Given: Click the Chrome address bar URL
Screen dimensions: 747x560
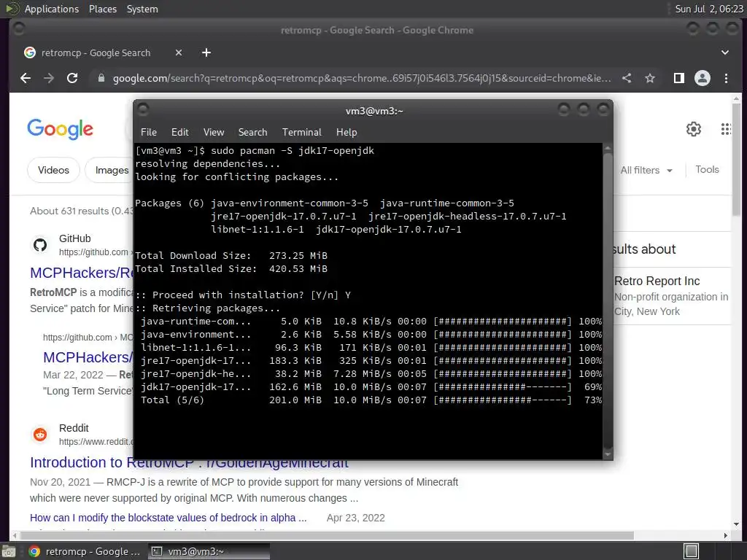Looking at the screenshot, I should click(362, 78).
